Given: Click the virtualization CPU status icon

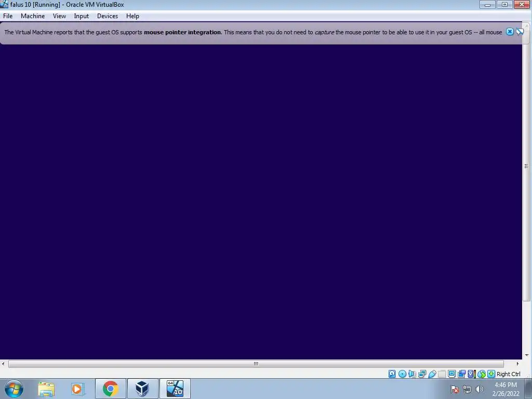Looking at the screenshot, I should pos(472,374).
